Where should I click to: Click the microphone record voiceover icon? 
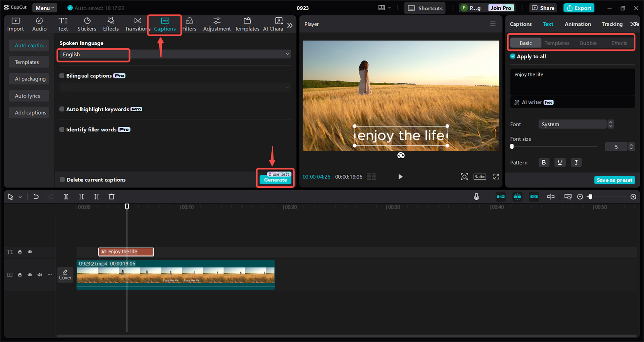476,197
